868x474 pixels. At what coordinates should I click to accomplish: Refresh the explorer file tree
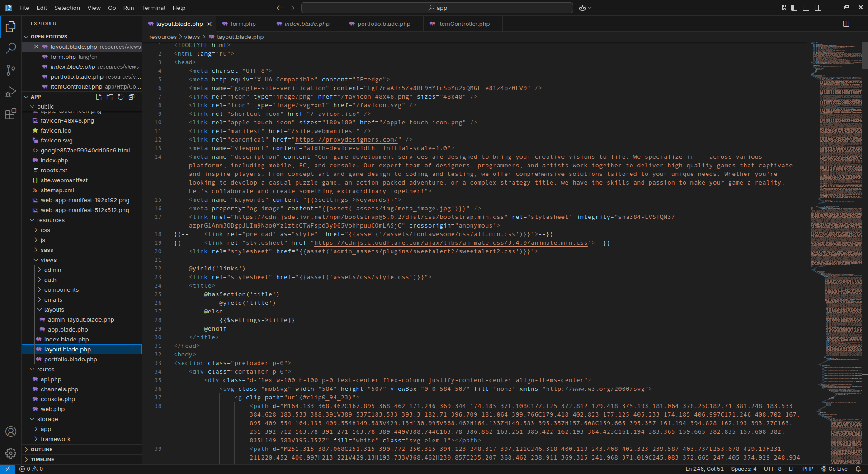[121, 97]
